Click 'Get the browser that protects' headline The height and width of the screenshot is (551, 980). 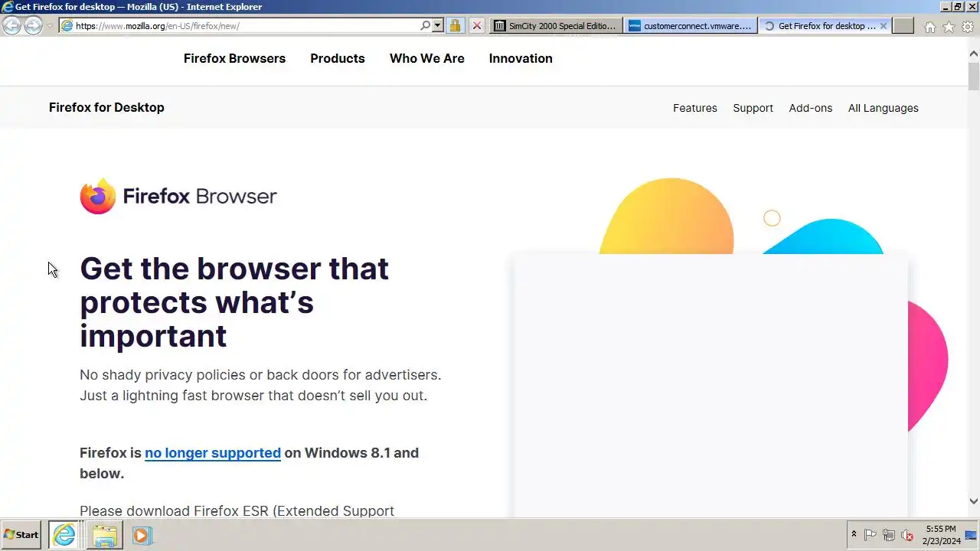pos(234,302)
